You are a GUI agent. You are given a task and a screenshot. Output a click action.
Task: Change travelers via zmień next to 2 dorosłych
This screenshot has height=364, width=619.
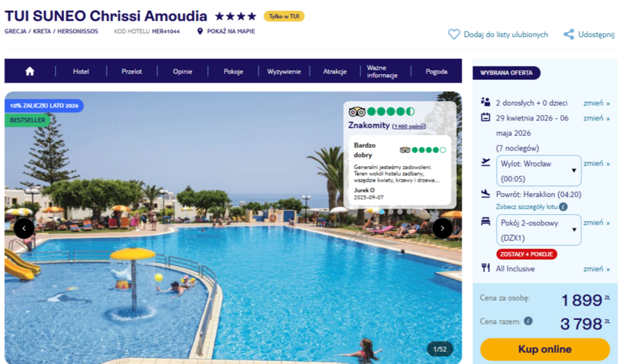point(597,103)
